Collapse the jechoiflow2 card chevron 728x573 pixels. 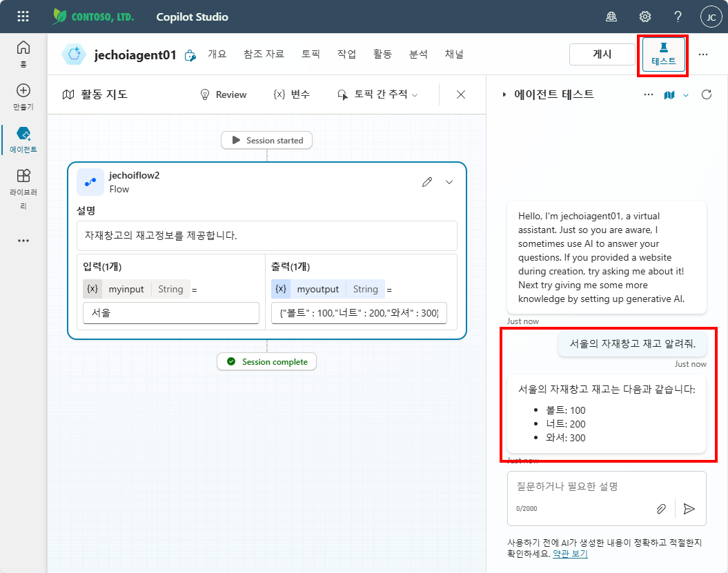click(449, 182)
